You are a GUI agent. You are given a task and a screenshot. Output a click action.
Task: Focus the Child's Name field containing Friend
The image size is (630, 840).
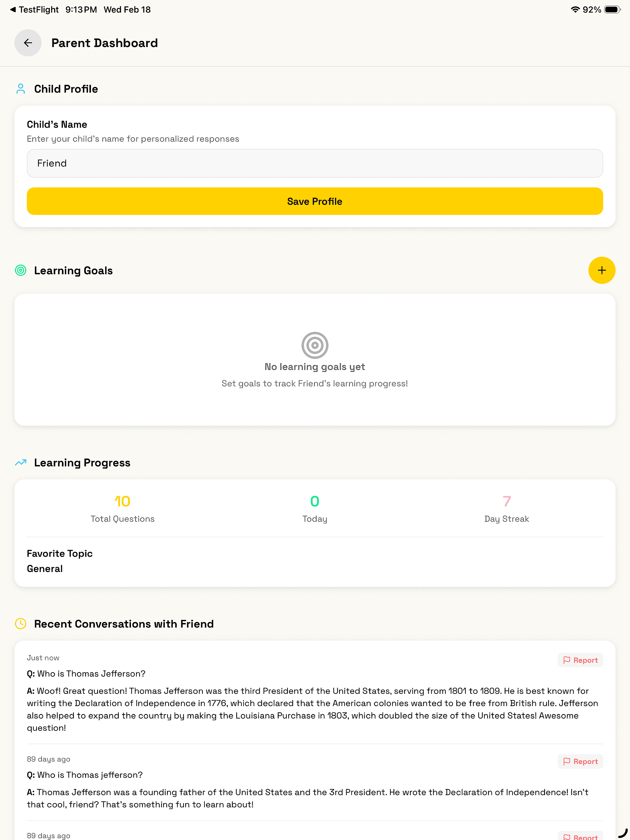coord(315,163)
